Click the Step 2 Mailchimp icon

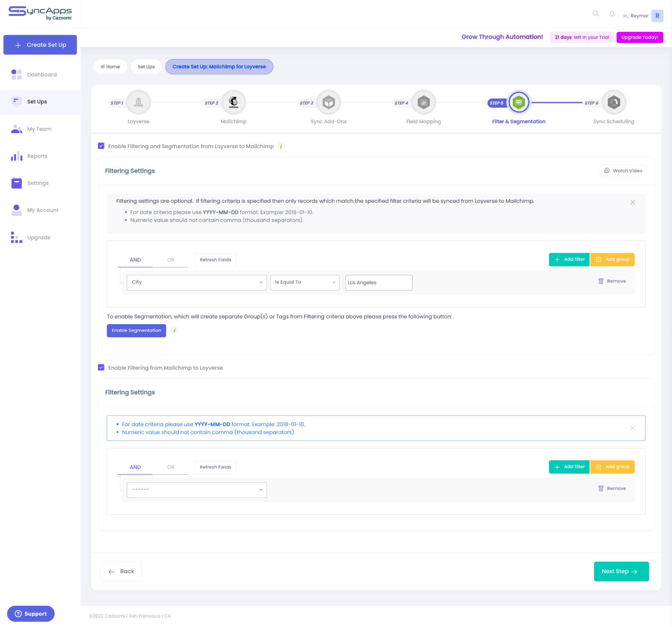click(233, 102)
